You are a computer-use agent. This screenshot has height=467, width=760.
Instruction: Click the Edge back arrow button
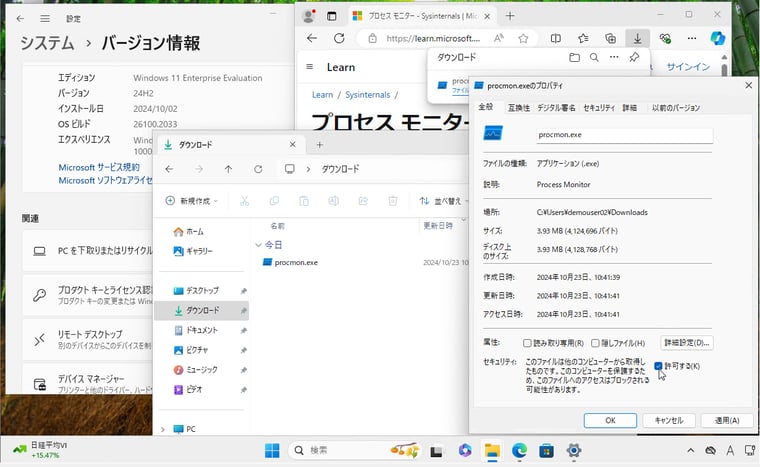pyautogui.click(x=312, y=38)
